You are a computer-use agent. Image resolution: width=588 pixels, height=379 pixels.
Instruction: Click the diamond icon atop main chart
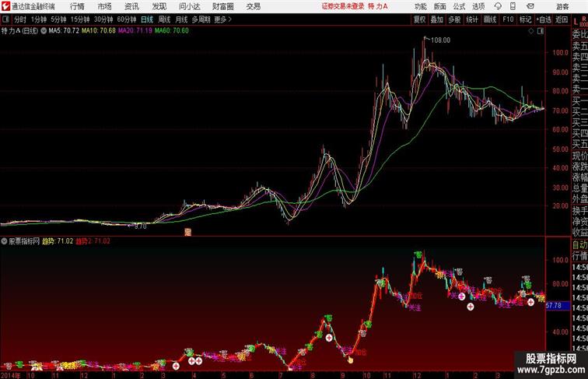click(x=531, y=31)
